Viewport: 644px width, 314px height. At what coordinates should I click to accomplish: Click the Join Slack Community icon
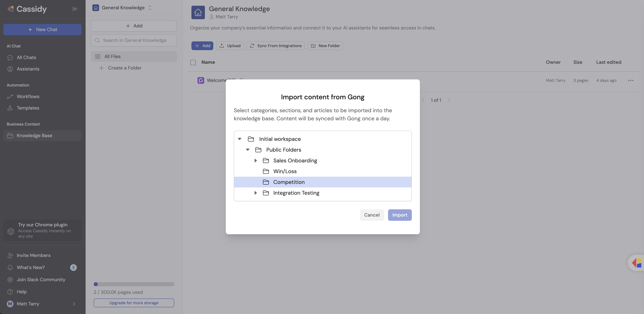10,280
